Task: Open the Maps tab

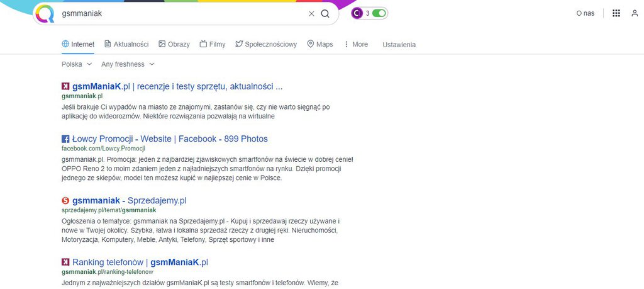Action: coord(320,44)
